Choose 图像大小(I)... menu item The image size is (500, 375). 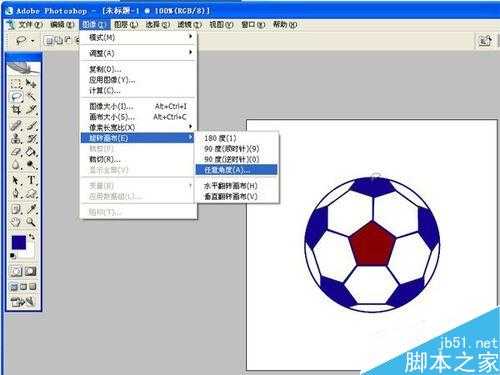(138, 106)
